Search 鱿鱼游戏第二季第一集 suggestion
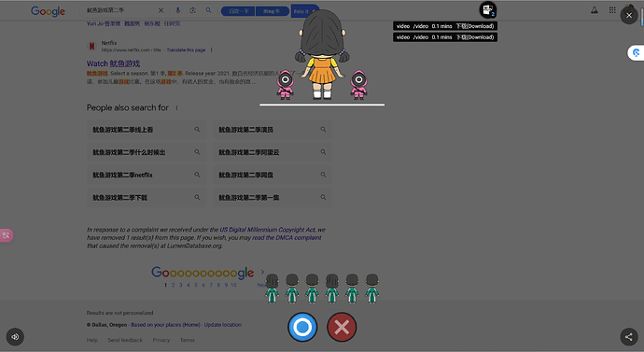Viewport: 644px width, 352px height. point(273,197)
